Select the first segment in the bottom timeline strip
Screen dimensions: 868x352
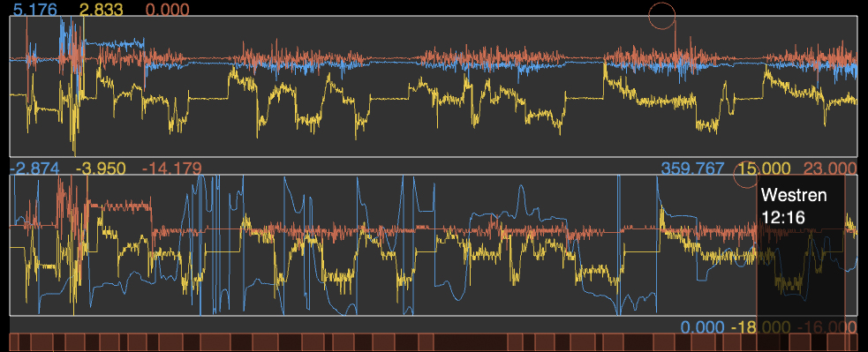point(14,341)
